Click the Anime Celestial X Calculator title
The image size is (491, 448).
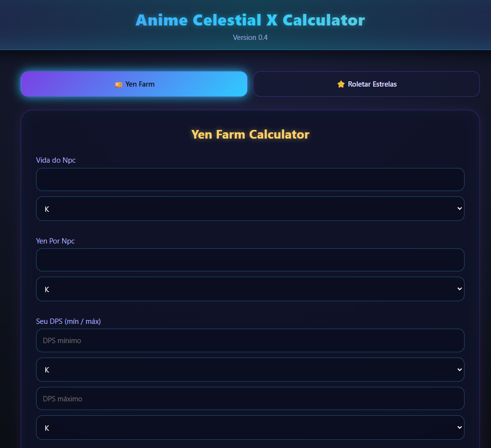pyautogui.click(x=250, y=20)
